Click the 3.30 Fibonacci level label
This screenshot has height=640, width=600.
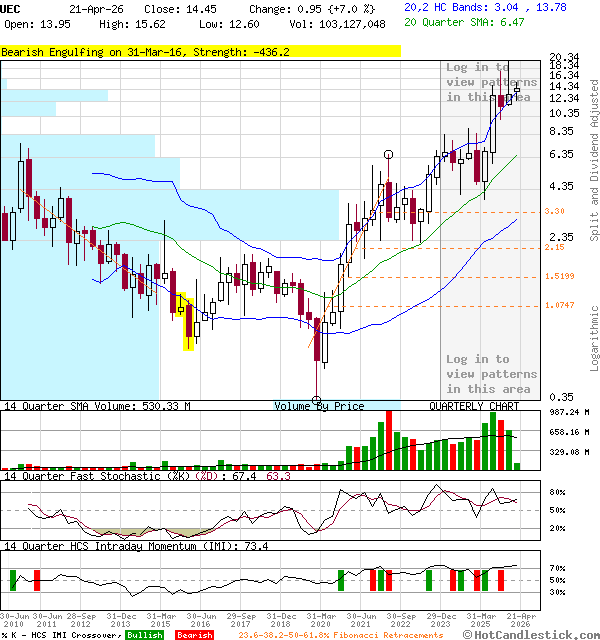[554, 211]
